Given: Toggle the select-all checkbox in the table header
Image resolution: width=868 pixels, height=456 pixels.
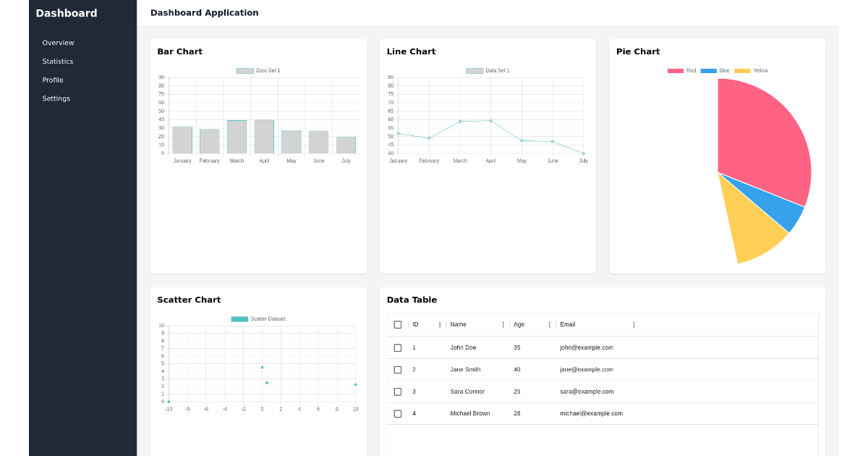Looking at the screenshot, I should click(398, 324).
